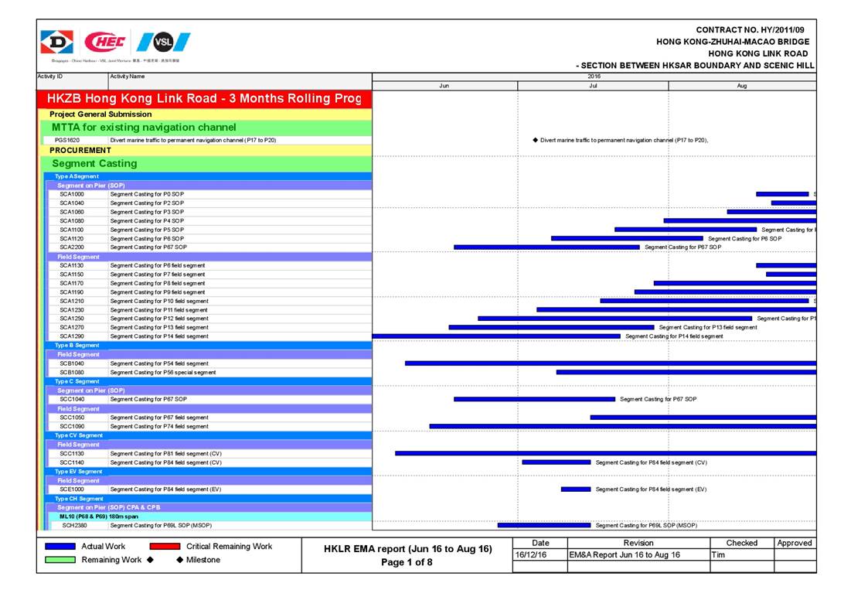Click the CONTRACT NO. HY/2011/09 heading

(750, 30)
